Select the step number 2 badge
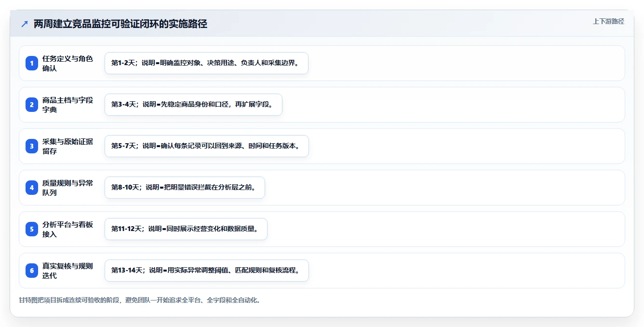 point(32,105)
